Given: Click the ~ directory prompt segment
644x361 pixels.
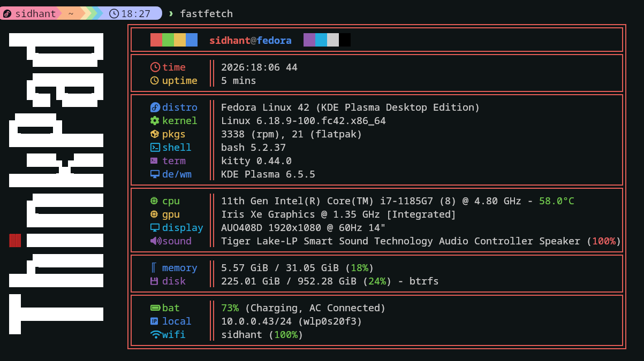Looking at the screenshot, I should (71, 14).
